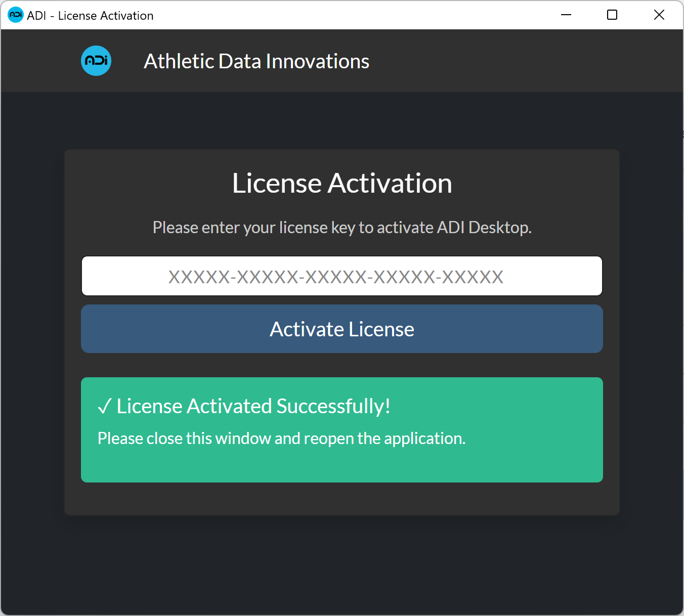Click the 'ADI - License Activation' window title
Image resolution: width=684 pixels, height=616 pixels.
[90, 16]
